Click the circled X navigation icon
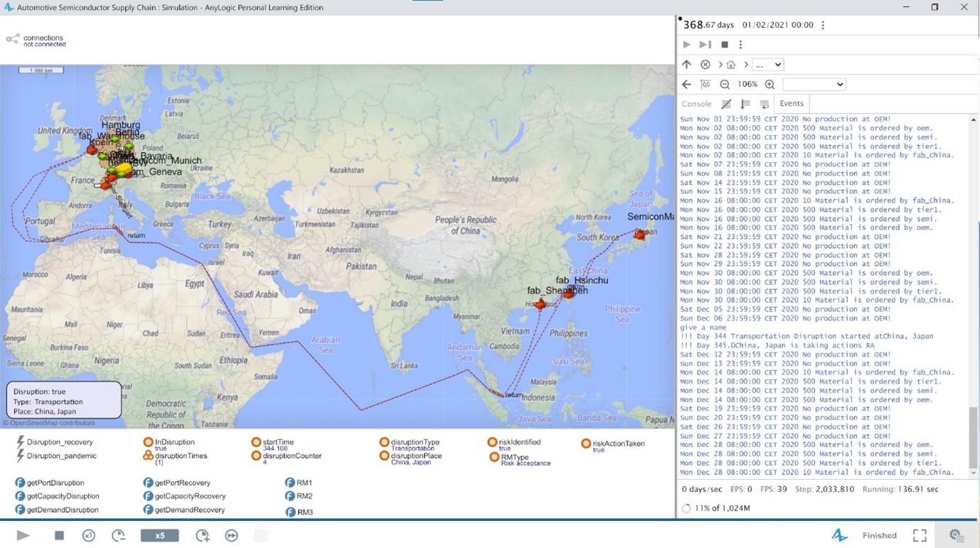 (x=705, y=65)
